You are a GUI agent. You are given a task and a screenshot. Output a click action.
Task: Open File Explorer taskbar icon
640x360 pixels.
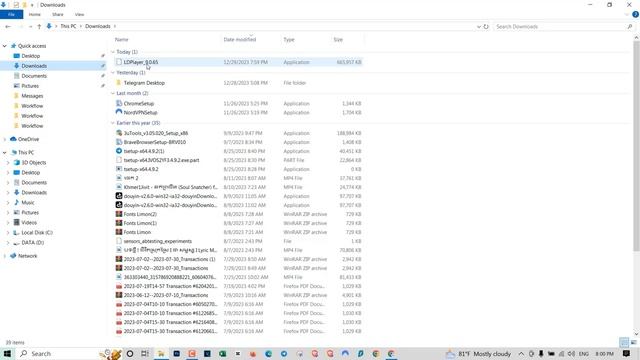click(161, 353)
